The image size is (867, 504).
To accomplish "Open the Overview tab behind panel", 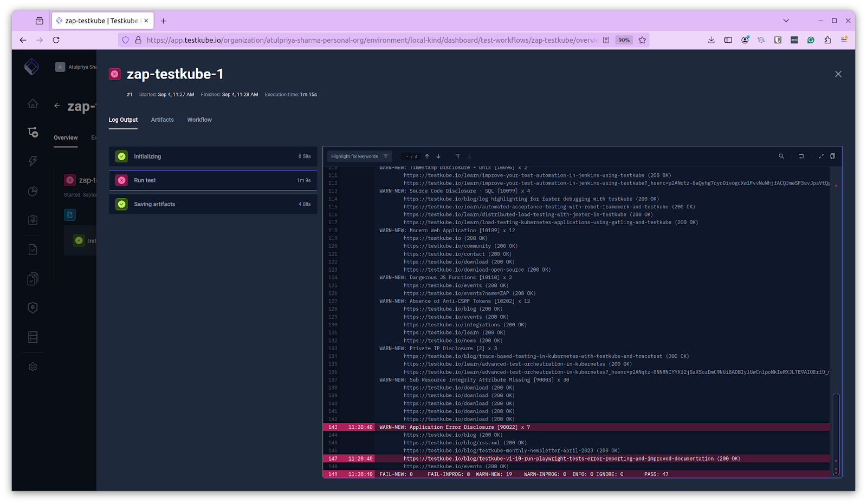I will [66, 138].
